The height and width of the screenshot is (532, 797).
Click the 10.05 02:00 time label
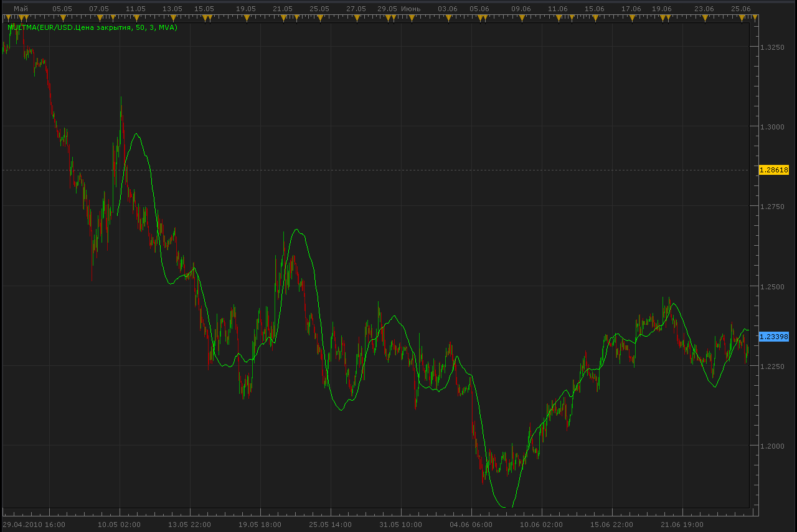(118, 525)
